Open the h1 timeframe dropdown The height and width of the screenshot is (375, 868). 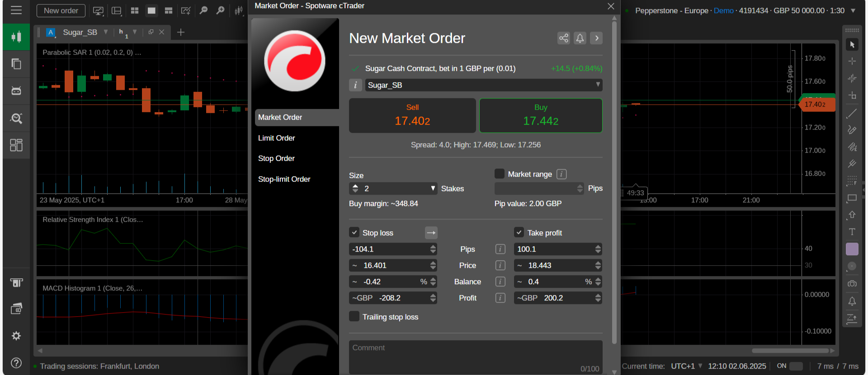tap(134, 32)
